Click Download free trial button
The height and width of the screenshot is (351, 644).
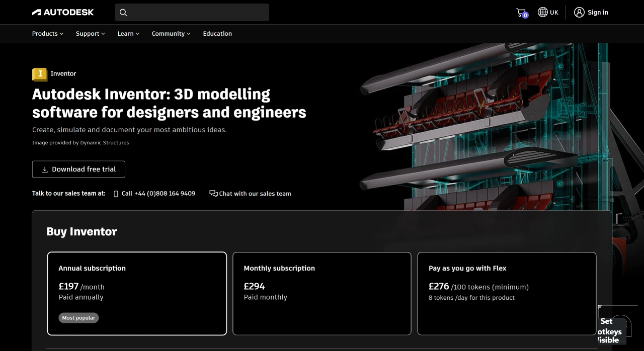pyautogui.click(x=78, y=169)
